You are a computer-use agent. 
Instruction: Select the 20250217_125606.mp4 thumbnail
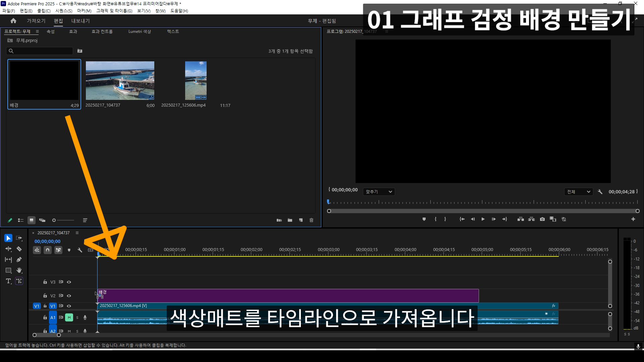tap(196, 80)
